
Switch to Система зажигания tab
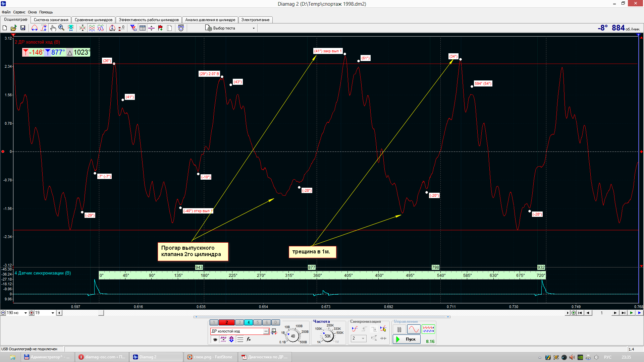coord(51,20)
